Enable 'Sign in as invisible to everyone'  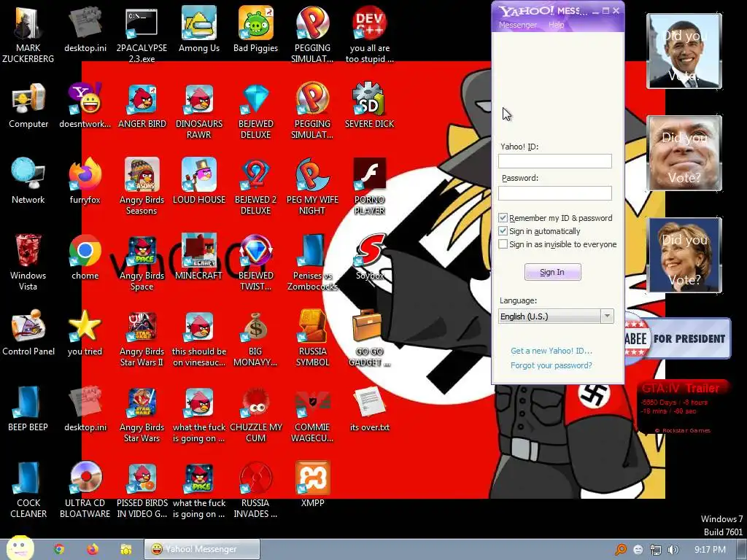[x=503, y=244]
